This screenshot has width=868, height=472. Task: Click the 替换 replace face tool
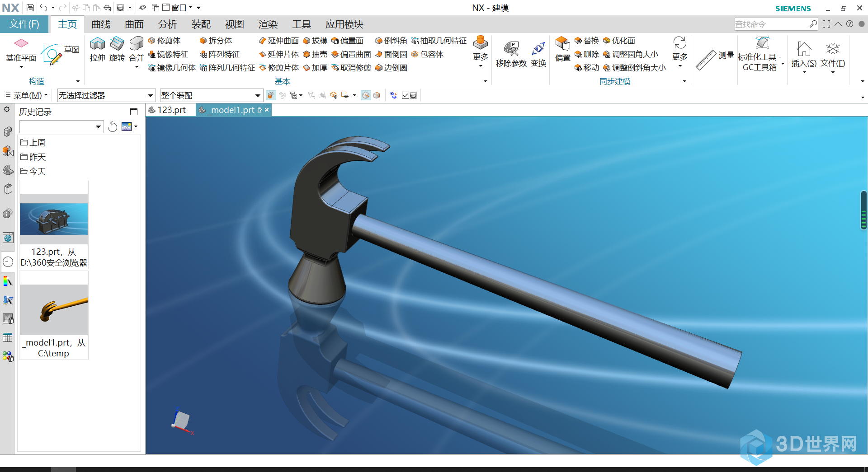[x=587, y=41]
